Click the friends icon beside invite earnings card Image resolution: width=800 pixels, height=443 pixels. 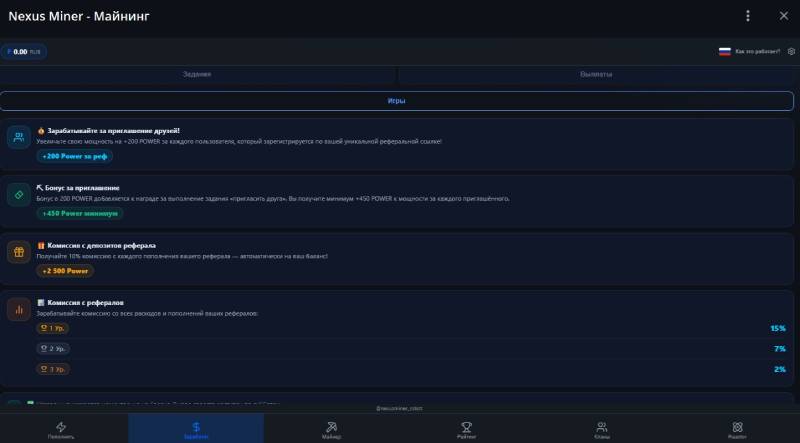(x=19, y=137)
